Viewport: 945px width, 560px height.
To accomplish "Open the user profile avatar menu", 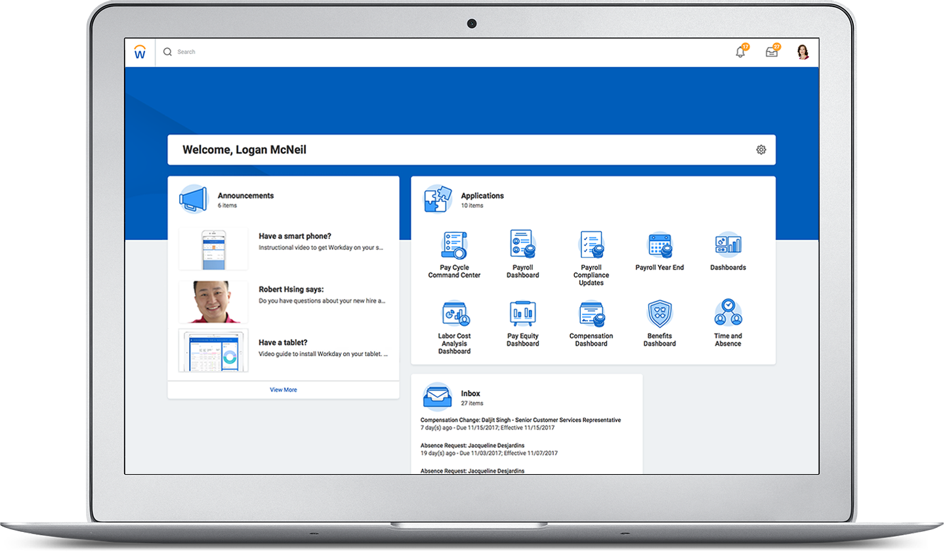I will tap(803, 52).
